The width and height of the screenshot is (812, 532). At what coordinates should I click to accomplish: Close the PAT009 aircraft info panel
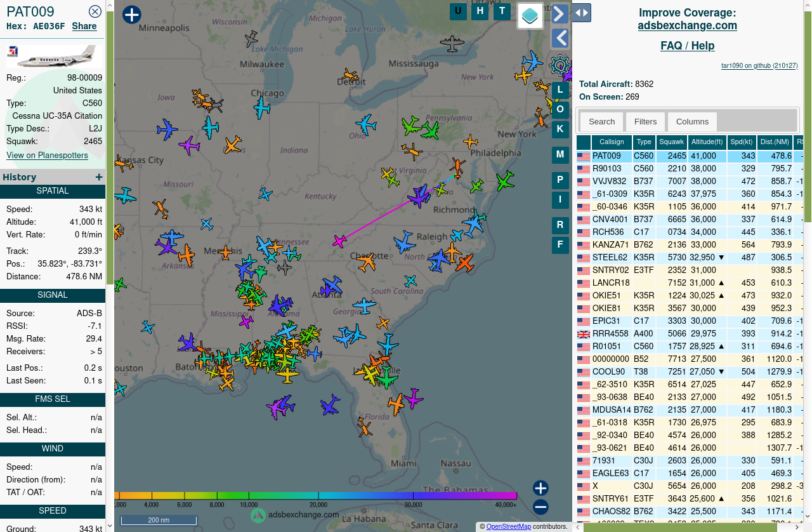coord(95,11)
